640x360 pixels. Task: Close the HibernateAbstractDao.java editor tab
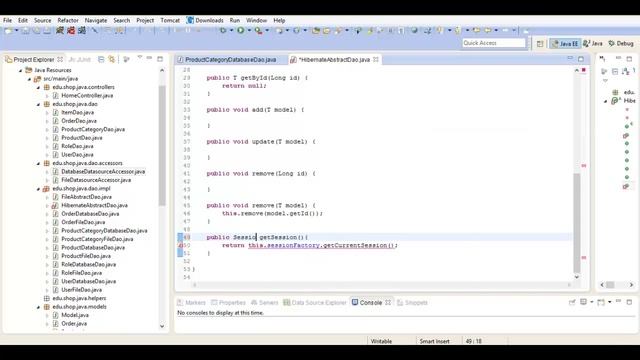point(376,60)
